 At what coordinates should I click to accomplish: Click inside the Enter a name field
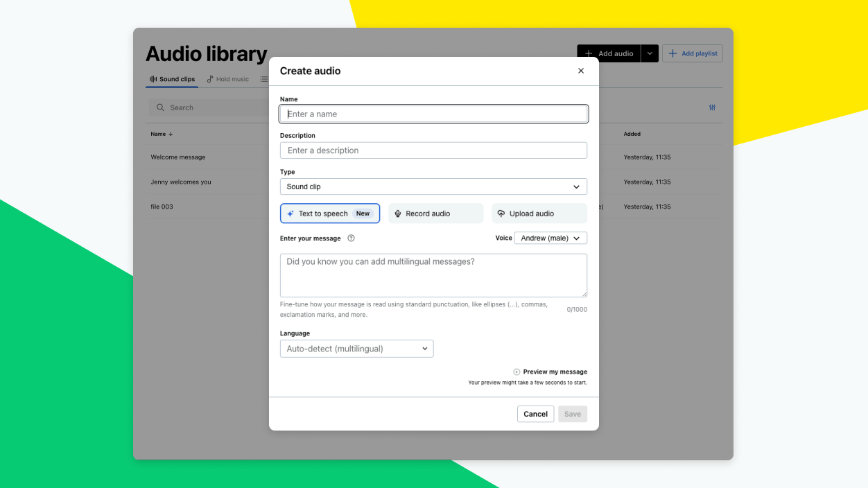(433, 114)
